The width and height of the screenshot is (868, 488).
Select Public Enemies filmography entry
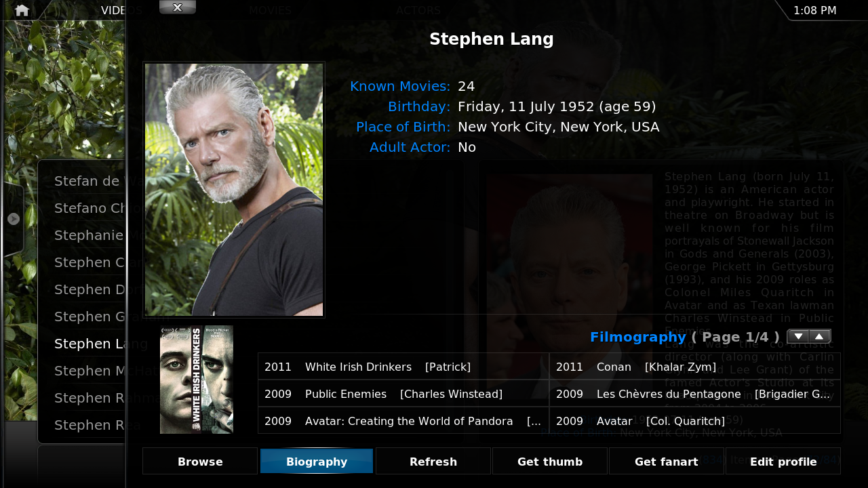pyautogui.click(x=403, y=394)
